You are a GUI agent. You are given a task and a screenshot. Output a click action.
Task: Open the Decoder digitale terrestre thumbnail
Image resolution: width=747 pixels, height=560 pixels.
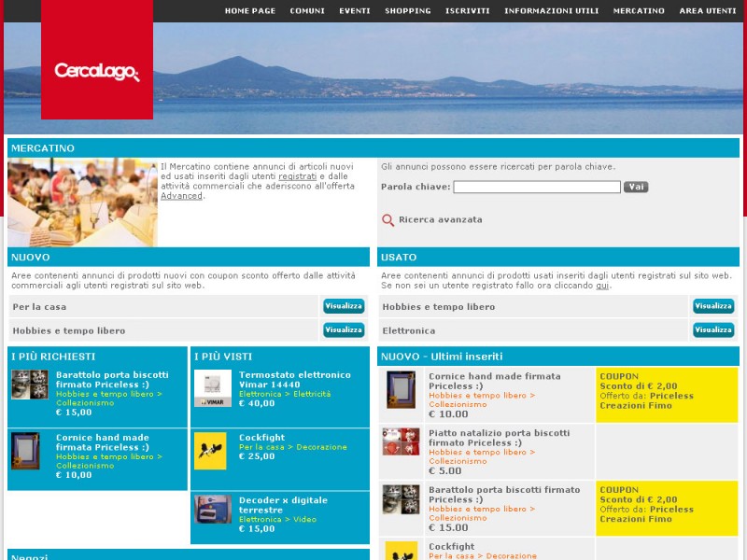click(x=213, y=510)
